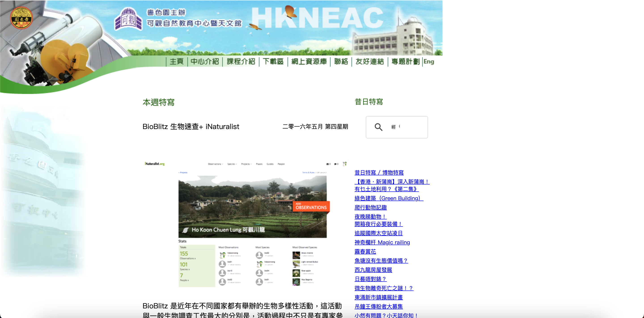Screen dimensions: 644x318
Task: Open 網上資源庫 menu item
Action: [x=309, y=61]
